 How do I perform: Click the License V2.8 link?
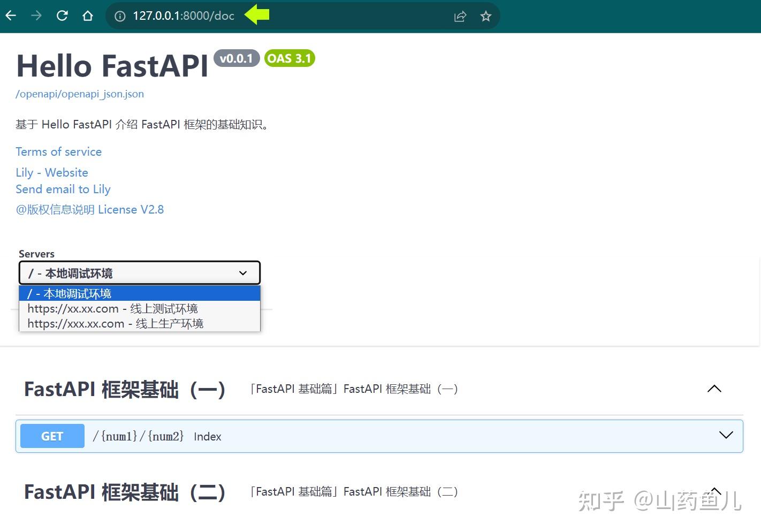[131, 209]
